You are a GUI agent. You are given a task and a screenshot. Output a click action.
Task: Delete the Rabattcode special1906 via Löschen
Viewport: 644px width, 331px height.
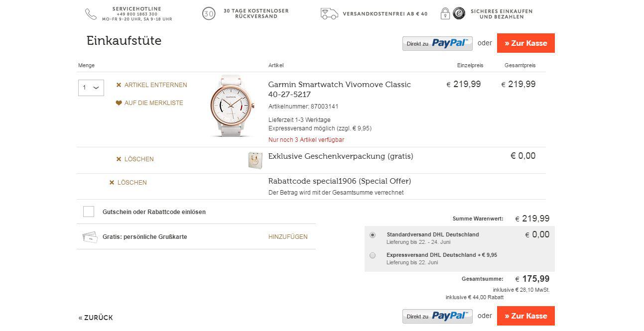[x=132, y=183]
